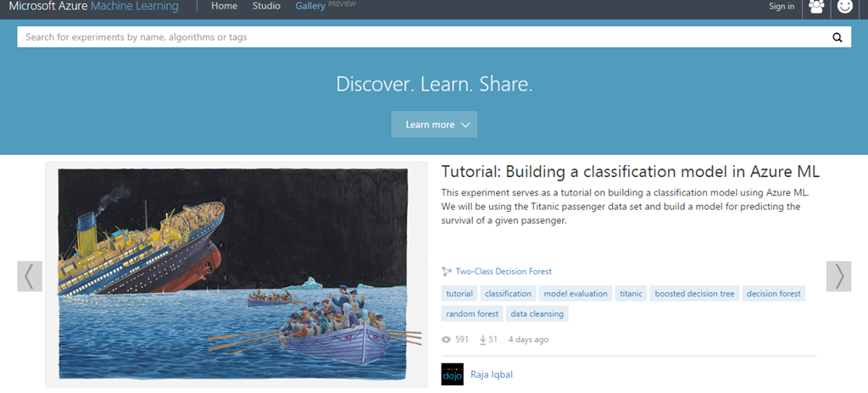Click the '4 days ago' timestamp

528,340
